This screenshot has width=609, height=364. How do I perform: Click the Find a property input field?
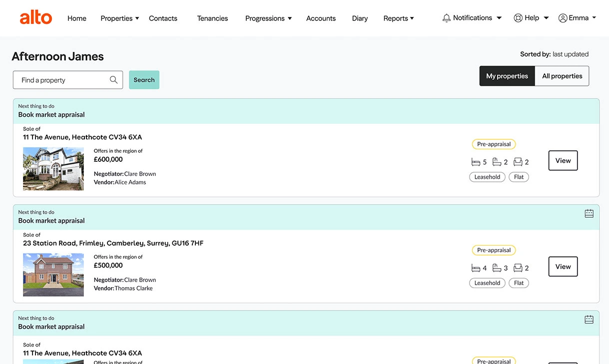coord(62,80)
